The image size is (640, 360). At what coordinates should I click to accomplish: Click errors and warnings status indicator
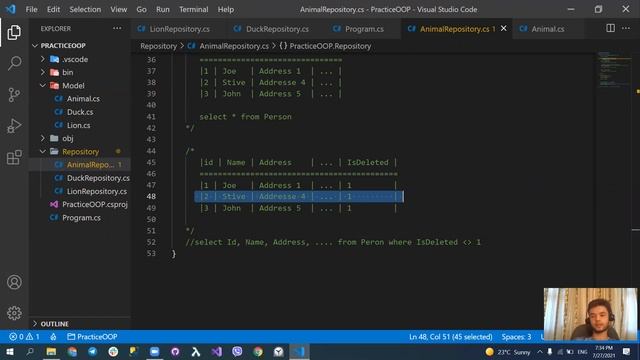click(x=24, y=337)
